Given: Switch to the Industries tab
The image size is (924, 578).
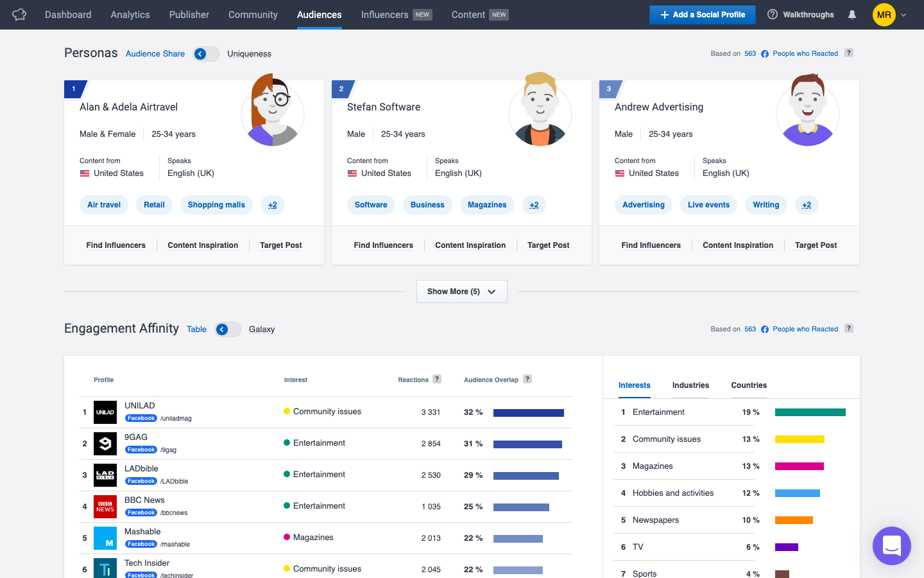Looking at the screenshot, I should pos(690,385).
